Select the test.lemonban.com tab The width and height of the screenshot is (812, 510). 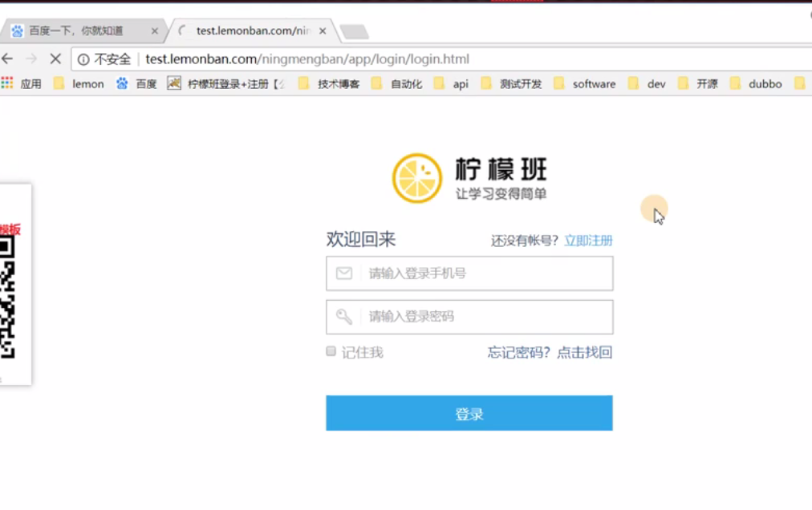click(x=253, y=31)
